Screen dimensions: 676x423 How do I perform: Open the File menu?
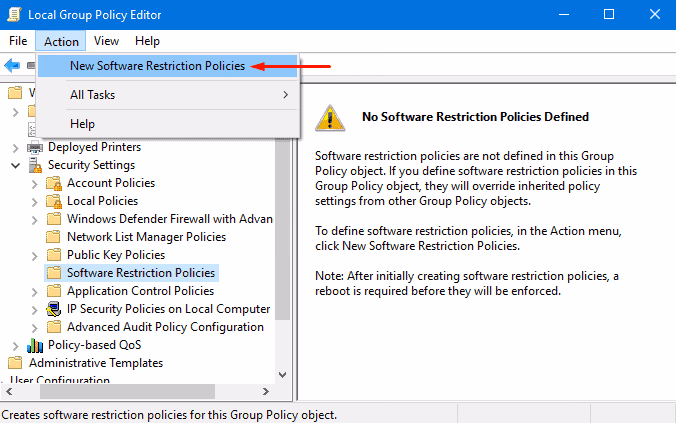click(18, 41)
